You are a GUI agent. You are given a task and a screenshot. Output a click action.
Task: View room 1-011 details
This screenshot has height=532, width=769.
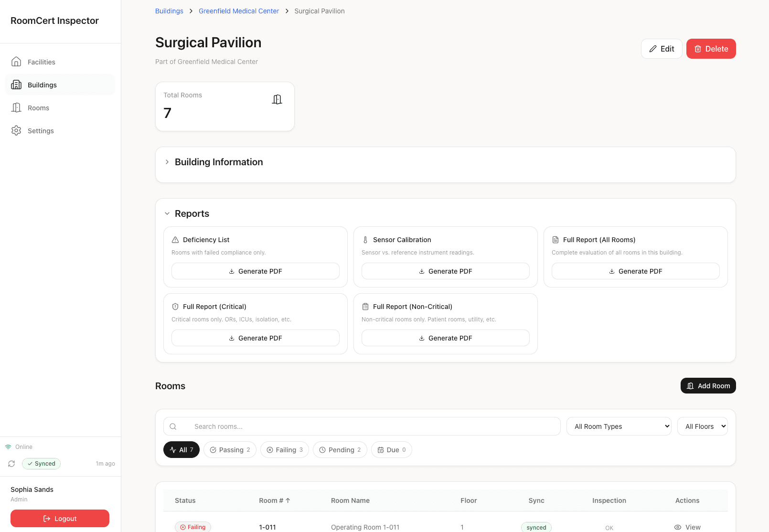pos(687,527)
